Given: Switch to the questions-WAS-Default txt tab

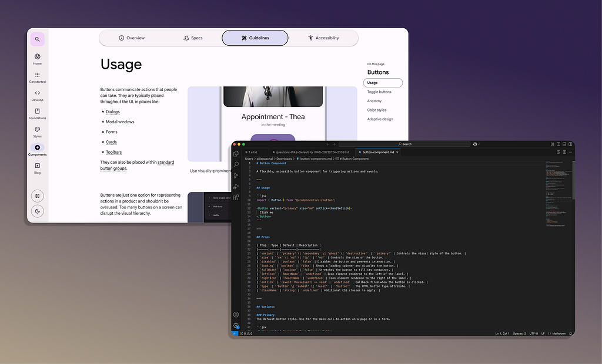Looking at the screenshot, I should click(x=312, y=152).
